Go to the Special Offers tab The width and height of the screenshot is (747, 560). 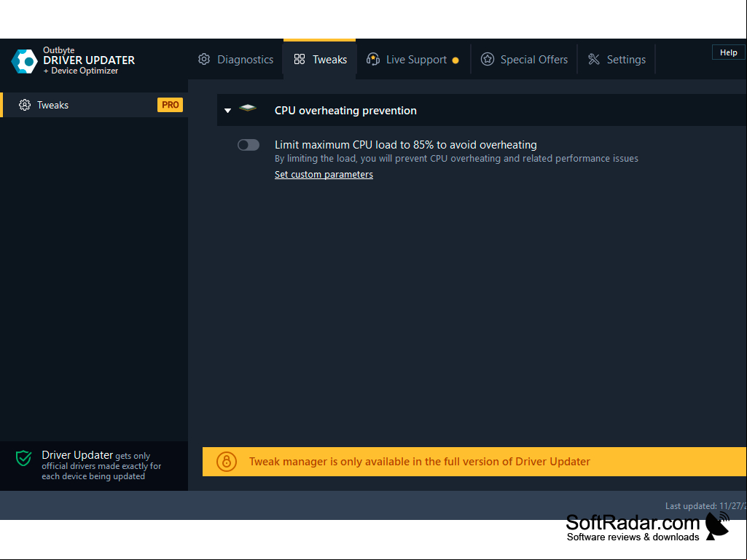(524, 59)
